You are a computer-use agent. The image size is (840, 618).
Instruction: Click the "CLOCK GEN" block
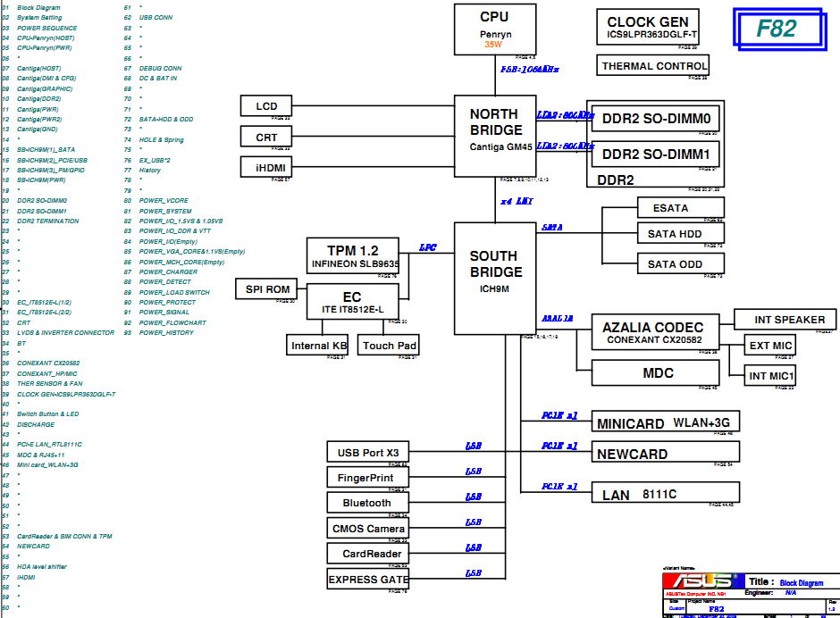click(648, 27)
